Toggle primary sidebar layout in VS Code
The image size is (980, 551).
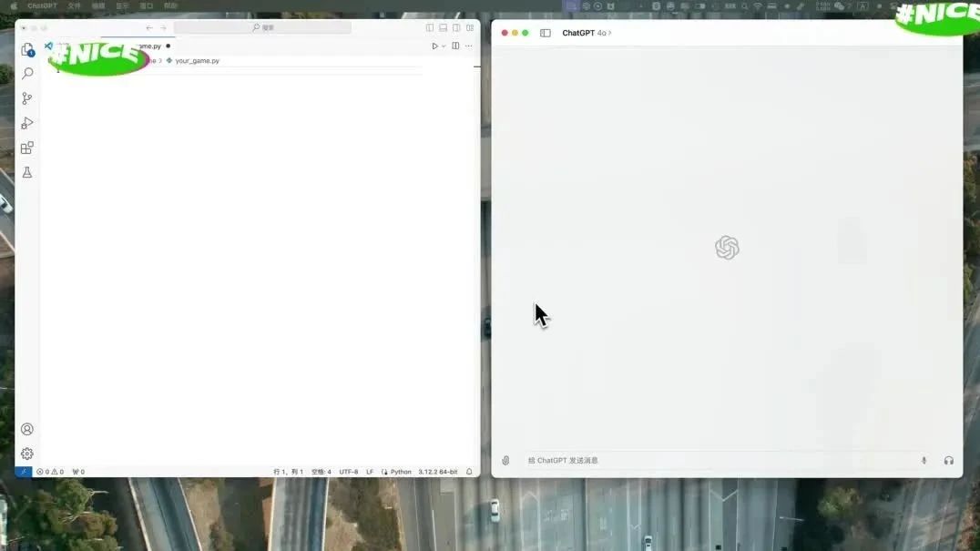coord(429,28)
